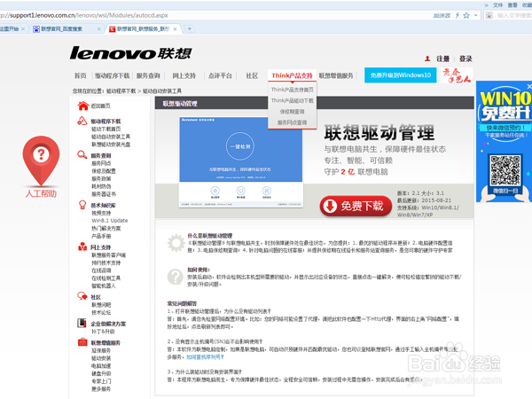This screenshot has height=399, width=532.
Task: Click the 热门解决方案 sidebar link
Action: 106,229
